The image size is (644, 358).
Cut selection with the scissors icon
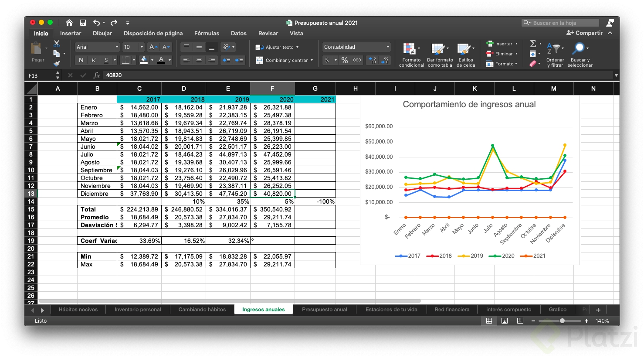coord(57,44)
